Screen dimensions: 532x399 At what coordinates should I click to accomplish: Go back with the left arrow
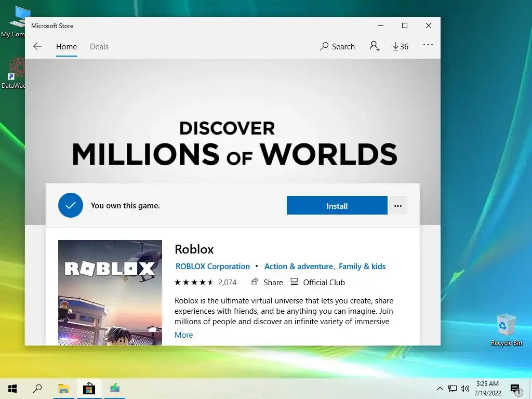click(x=37, y=46)
